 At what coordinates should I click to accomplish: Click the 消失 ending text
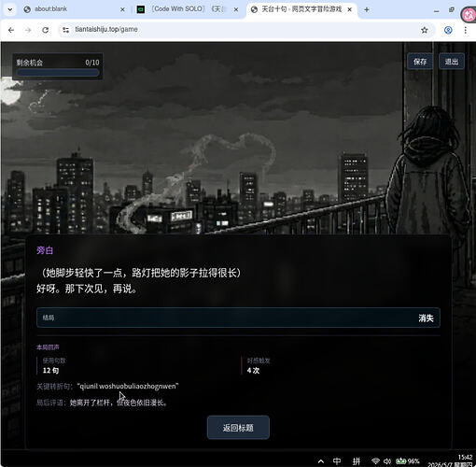(426, 318)
